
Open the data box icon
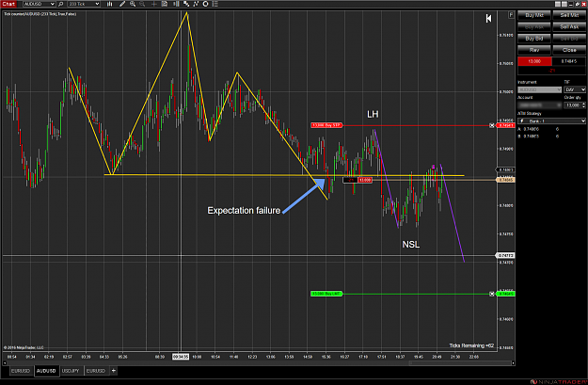[165, 4]
